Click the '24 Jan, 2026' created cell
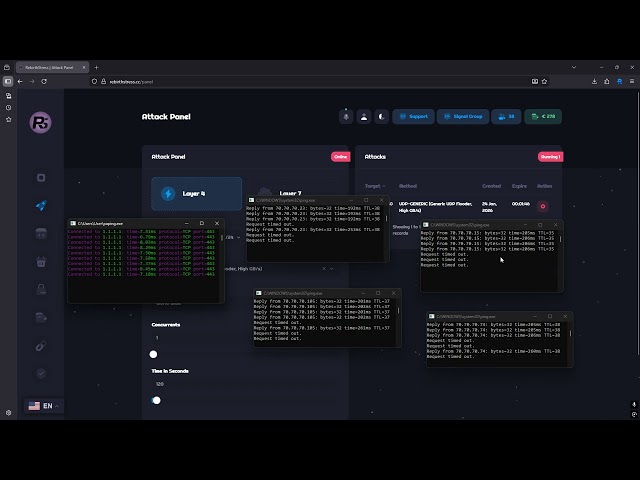This screenshot has width=640, height=480. pos(489,207)
